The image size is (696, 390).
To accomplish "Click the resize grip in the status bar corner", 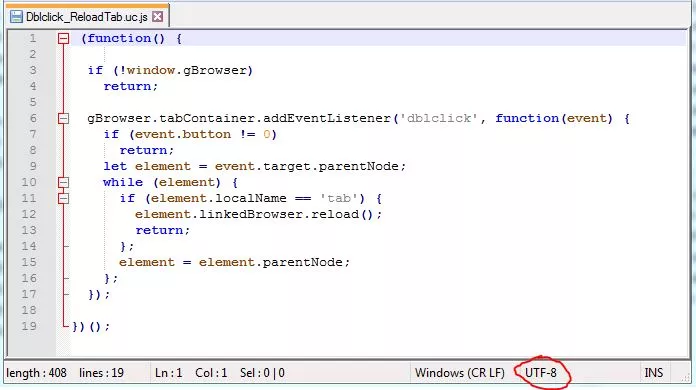I will (685, 376).
